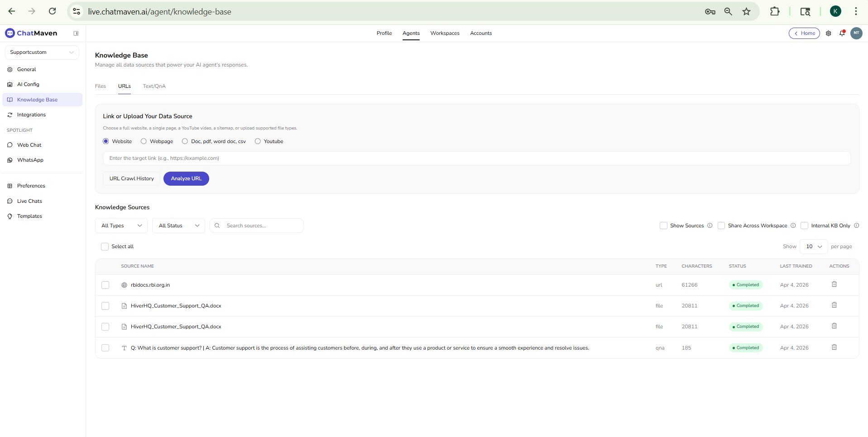
Task: Open the Supportcustom agent dropdown
Action: 42,52
